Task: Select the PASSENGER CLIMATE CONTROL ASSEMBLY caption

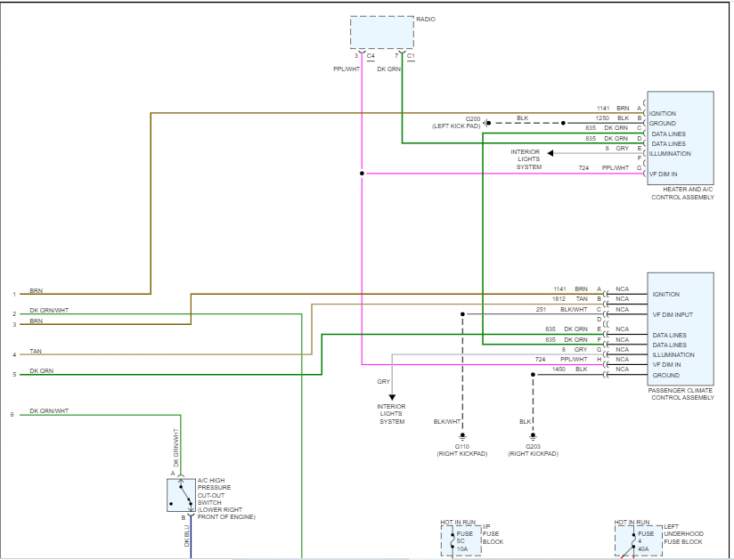Action: (x=681, y=394)
